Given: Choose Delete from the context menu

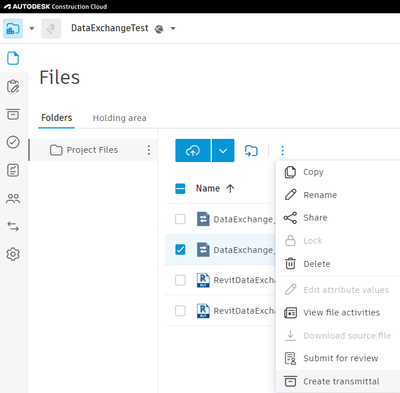Looking at the screenshot, I should coord(338,264).
